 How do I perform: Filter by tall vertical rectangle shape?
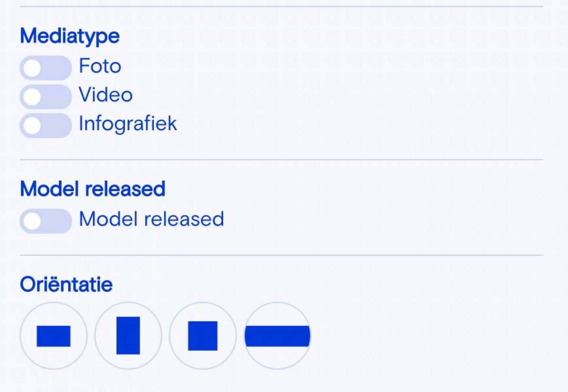click(x=128, y=336)
